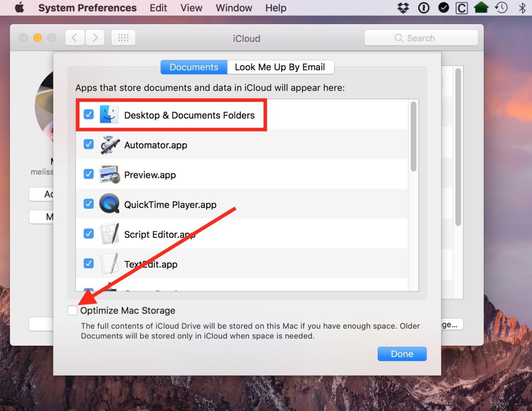Click the Script Editor.app icon
Viewport: 532px width, 411px height.
110,234
